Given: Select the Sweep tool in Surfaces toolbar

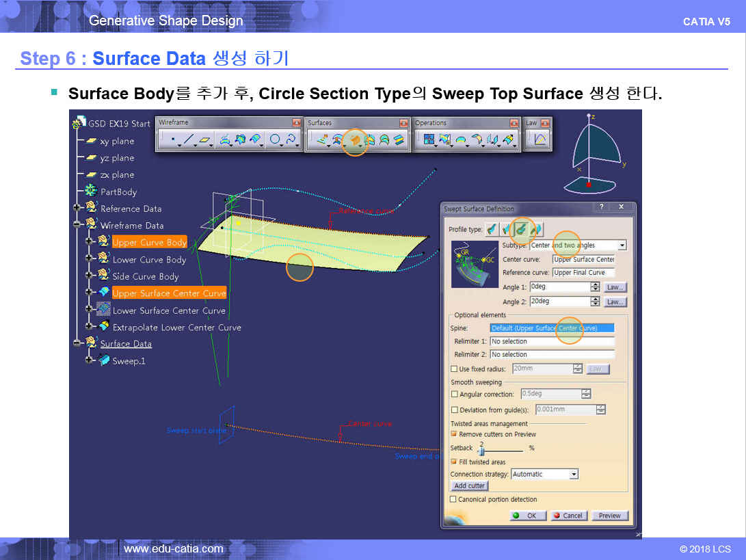Looking at the screenshot, I should coord(355,140).
